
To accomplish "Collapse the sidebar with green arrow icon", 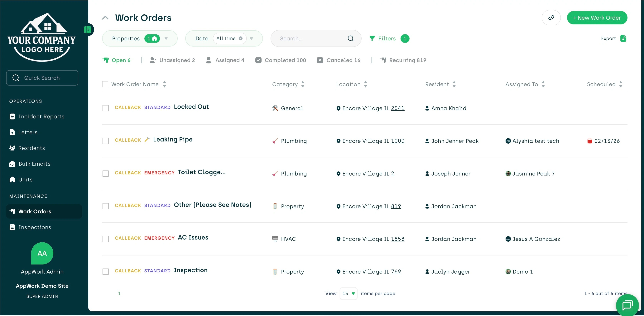I will [88, 30].
